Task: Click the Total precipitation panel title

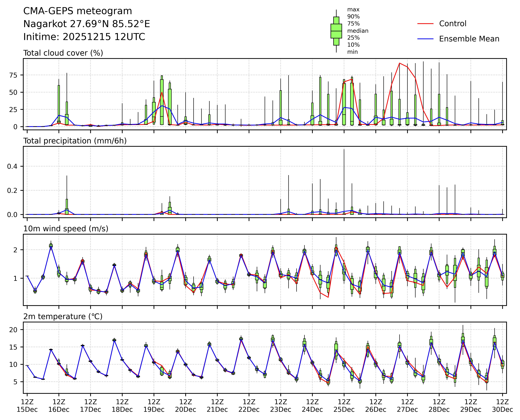Action: click(75, 141)
